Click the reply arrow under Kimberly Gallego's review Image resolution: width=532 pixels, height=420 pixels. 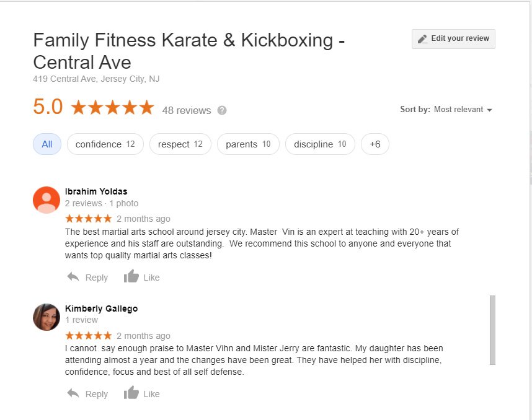[73, 393]
